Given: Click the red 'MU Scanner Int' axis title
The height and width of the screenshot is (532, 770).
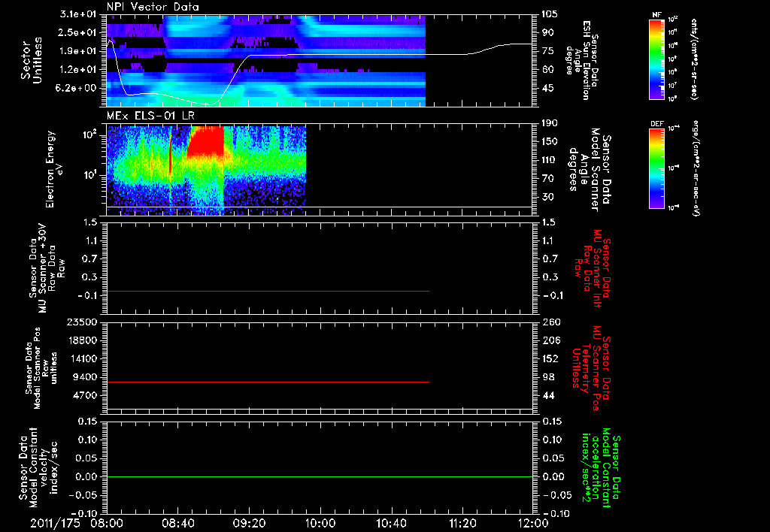Looking at the screenshot, I should point(593,268).
